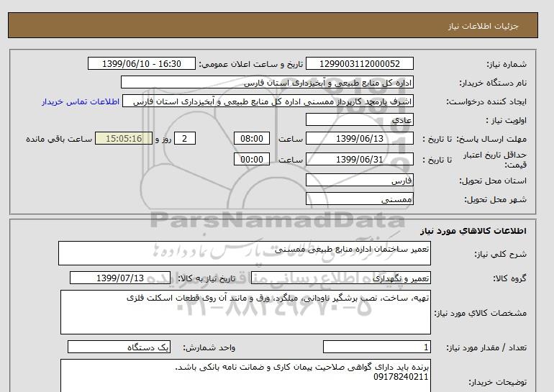Image resolution: width=554 pixels, height=392 pixels.
Task: Click the label توضیحات خریدار
Action: point(497,382)
